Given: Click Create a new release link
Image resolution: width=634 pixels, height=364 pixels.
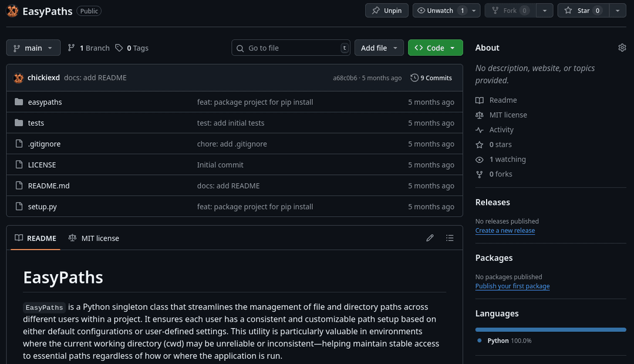Looking at the screenshot, I should click(505, 231).
